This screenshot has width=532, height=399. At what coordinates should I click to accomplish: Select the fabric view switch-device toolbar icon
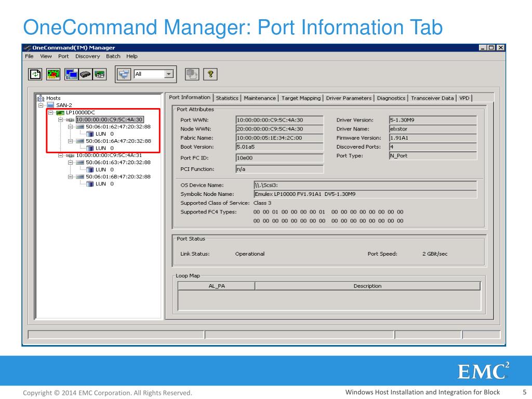point(85,74)
